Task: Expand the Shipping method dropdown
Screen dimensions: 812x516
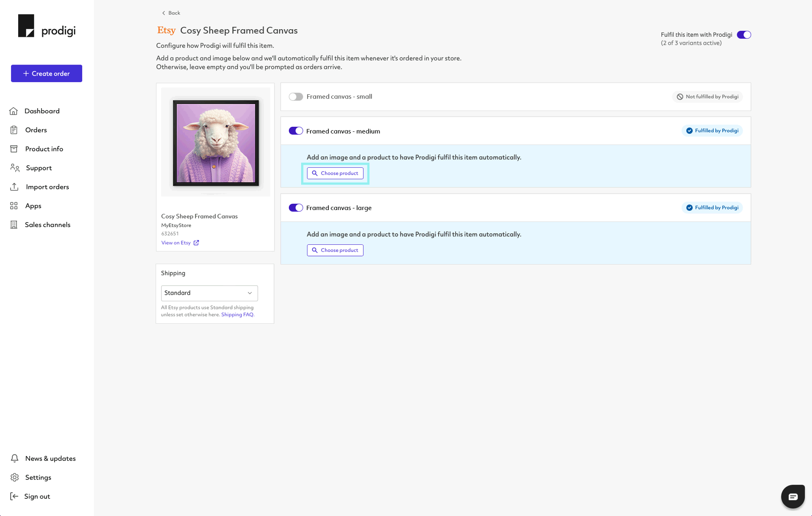Action: tap(209, 293)
